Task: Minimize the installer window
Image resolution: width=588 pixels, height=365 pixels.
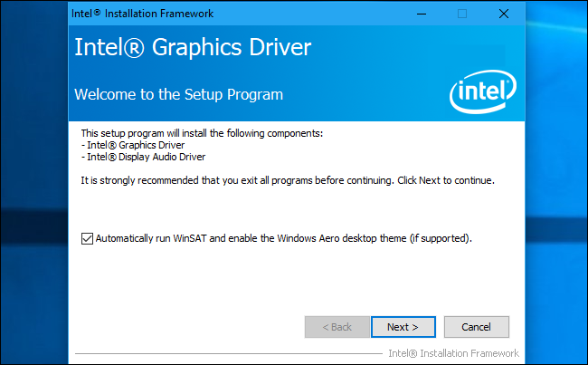Action: 421,14
